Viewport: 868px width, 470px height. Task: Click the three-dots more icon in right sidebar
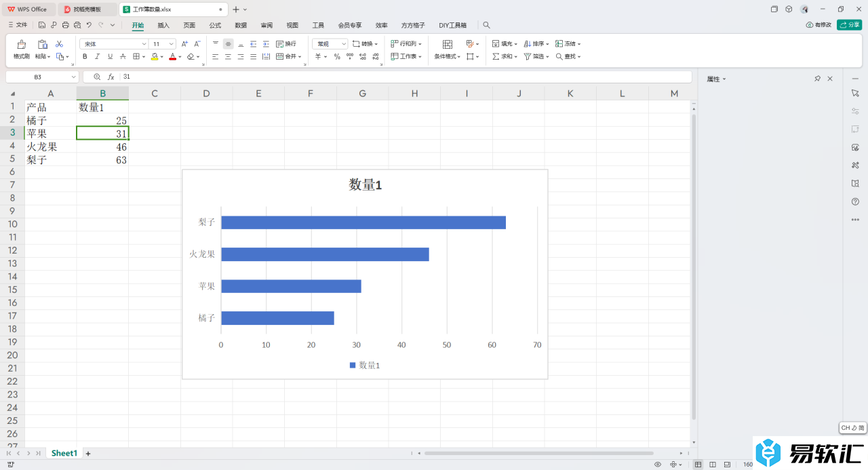tap(855, 220)
